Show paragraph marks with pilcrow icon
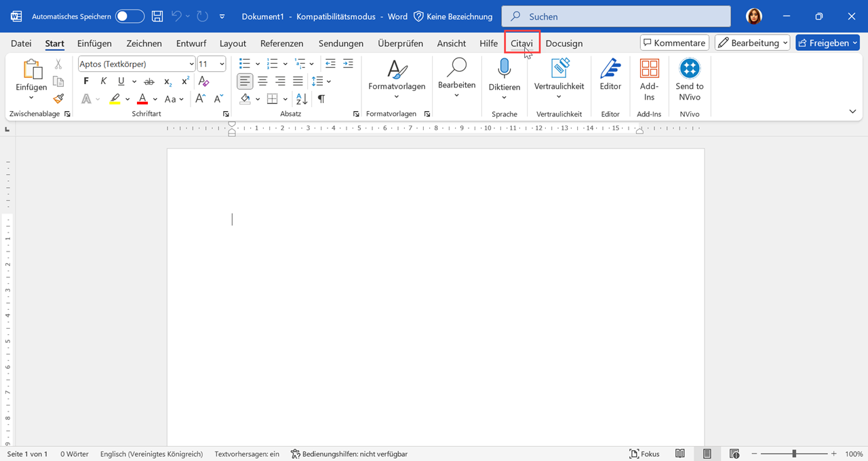Viewport: 868px width, 461px height. (321, 99)
